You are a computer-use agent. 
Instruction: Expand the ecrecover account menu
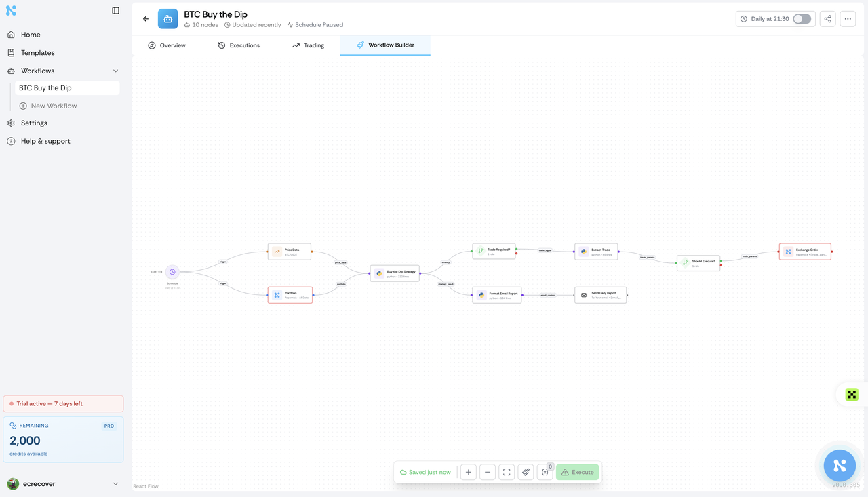[x=115, y=484]
